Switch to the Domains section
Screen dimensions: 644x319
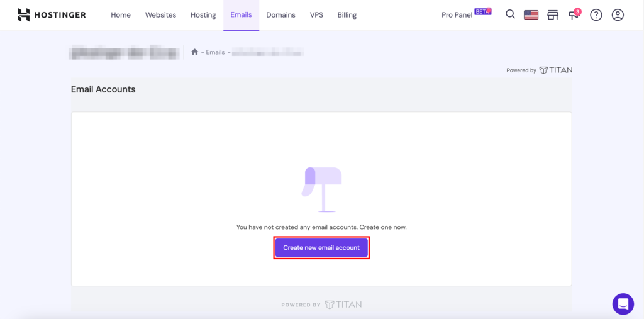pyautogui.click(x=280, y=15)
